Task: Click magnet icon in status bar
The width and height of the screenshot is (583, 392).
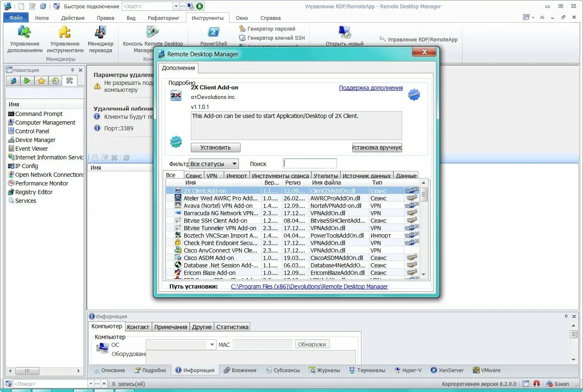Action: [537, 384]
